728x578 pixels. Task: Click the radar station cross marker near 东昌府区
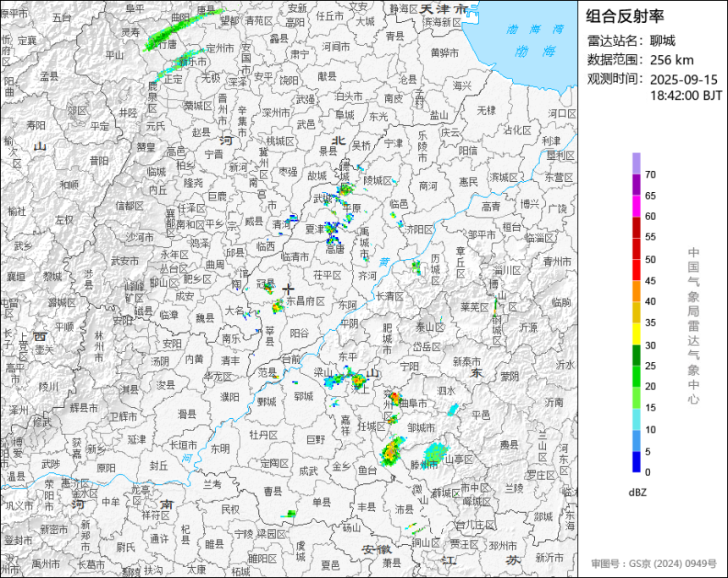coord(289,289)
